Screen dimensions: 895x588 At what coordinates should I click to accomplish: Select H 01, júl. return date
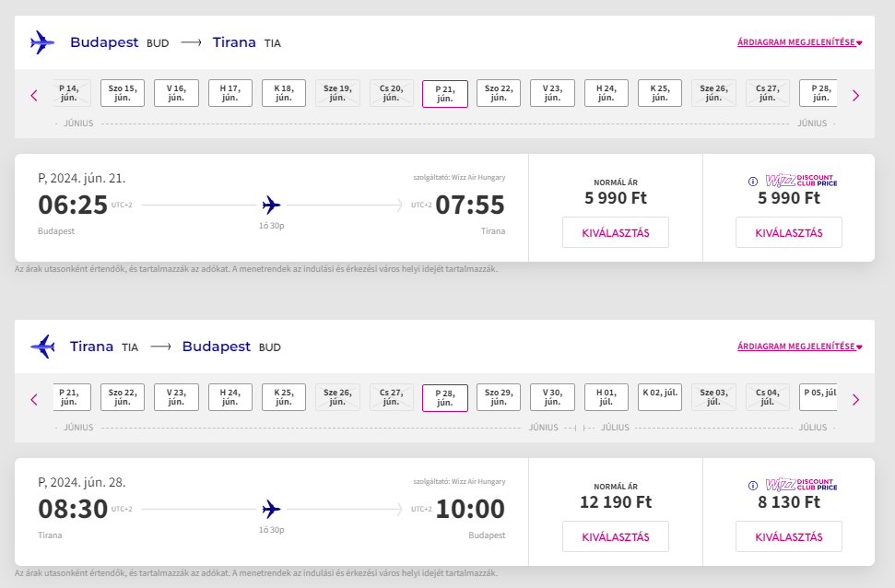click(606, 397)
